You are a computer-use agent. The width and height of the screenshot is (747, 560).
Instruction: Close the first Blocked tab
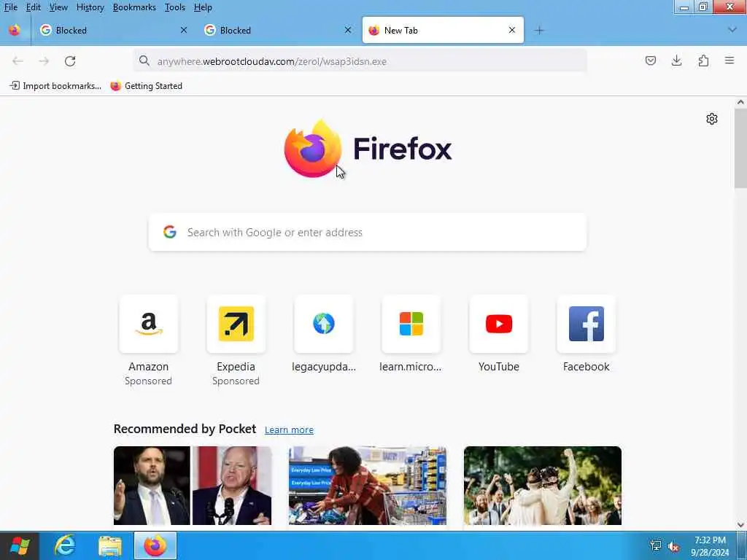184,30
